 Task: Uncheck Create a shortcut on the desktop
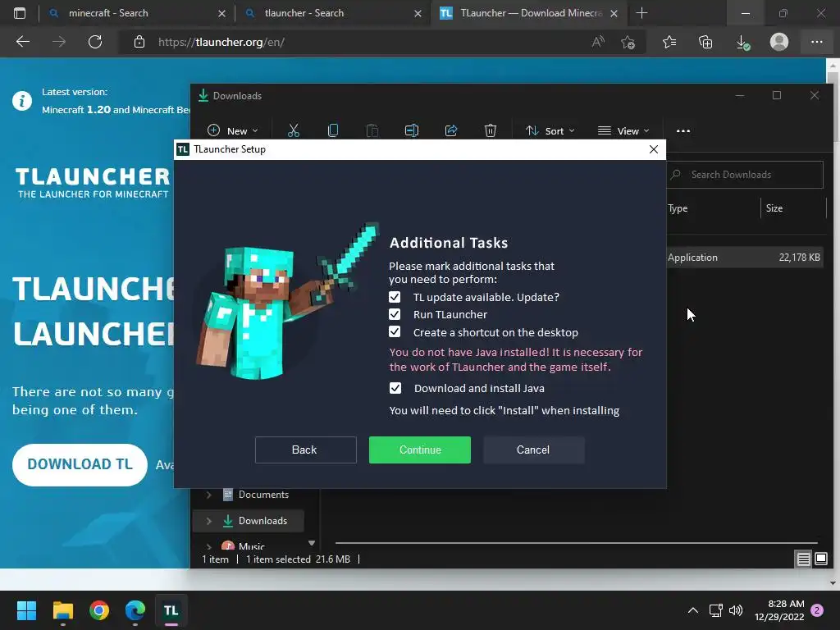tap(395, 331)
